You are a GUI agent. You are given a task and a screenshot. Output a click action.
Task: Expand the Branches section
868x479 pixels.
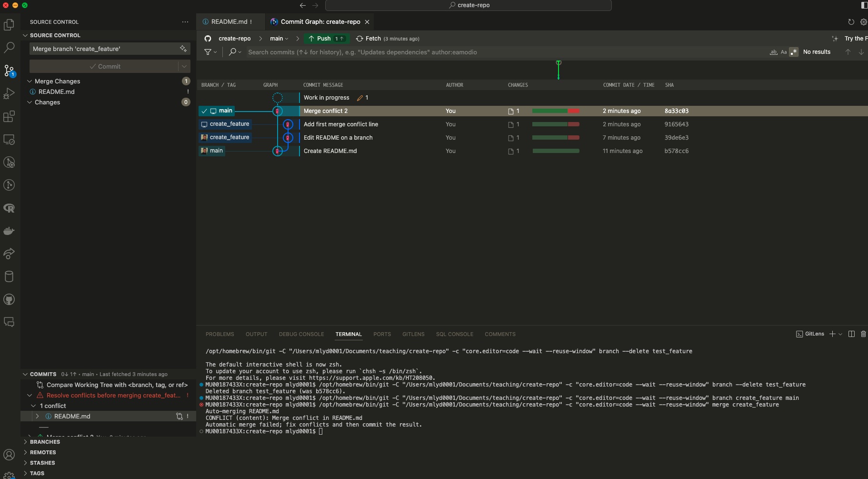[45, 442]
